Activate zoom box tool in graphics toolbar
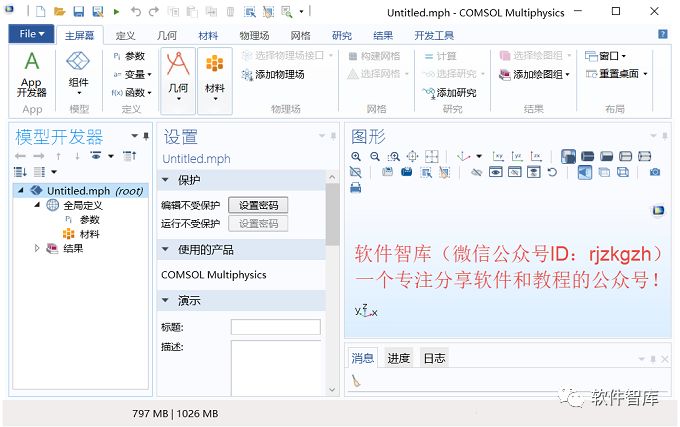Image resolution: width=680 pixels, height=427 pixels. tap(394, 156)
